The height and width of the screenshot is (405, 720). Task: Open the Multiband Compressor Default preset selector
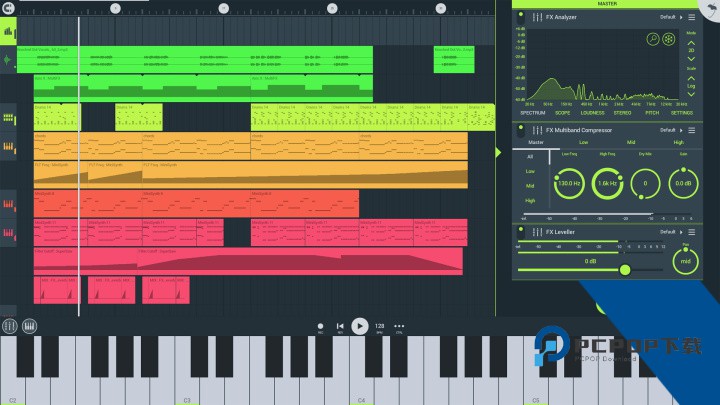[671, 130]
